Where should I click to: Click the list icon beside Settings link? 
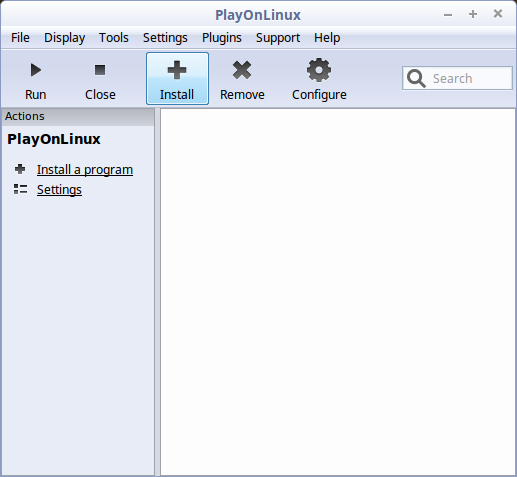click(x=20, y=189)
